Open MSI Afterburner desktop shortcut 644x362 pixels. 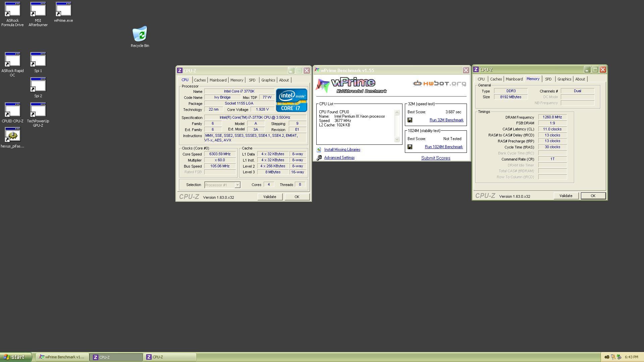tap(38, 14)
